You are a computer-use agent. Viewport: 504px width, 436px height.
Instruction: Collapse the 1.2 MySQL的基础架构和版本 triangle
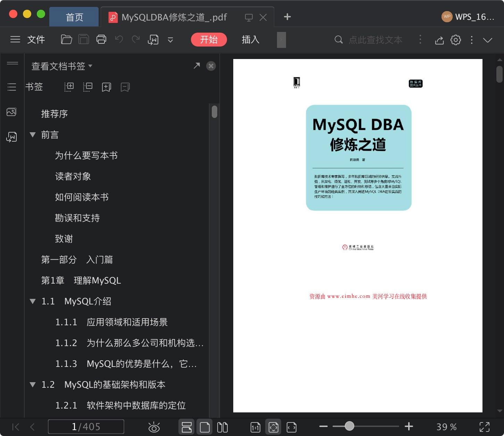coord(33,385)
